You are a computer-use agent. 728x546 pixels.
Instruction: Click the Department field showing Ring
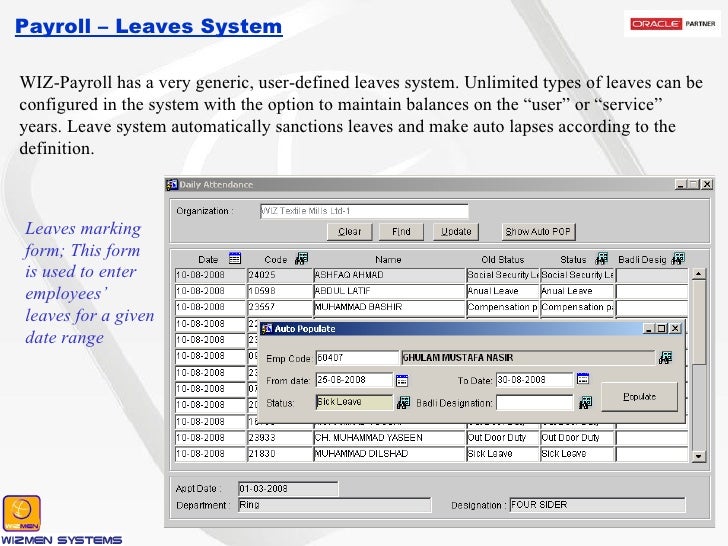click(334, 505)
